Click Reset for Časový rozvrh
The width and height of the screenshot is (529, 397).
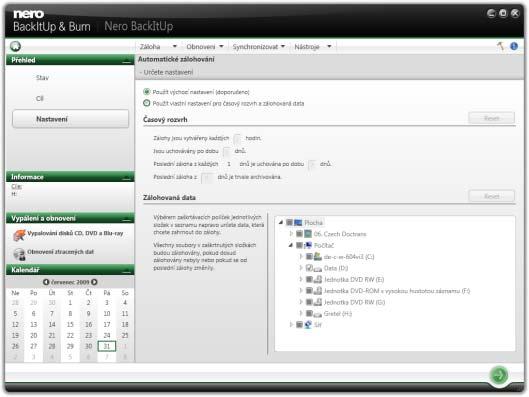[x=492, y=118]
